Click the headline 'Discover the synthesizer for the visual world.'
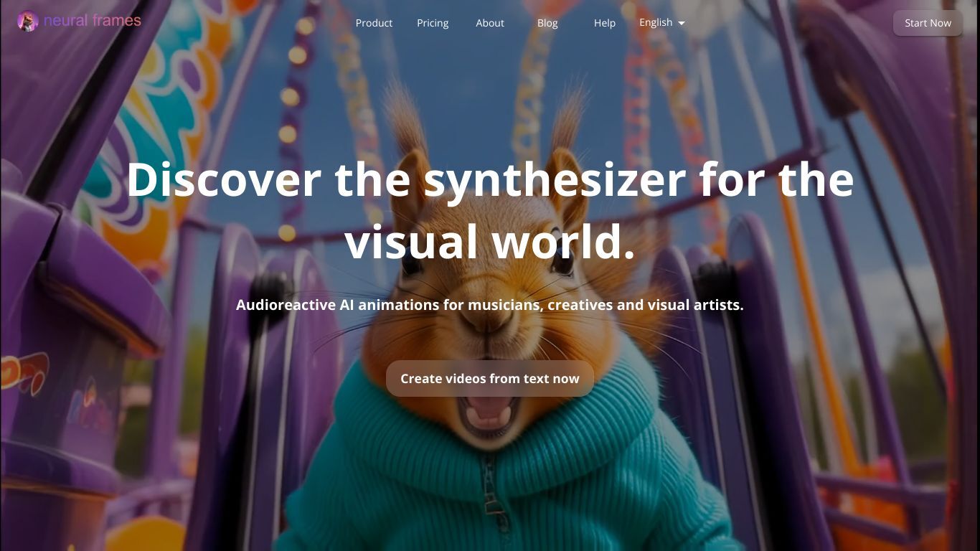980x551 pixels. 490,210
